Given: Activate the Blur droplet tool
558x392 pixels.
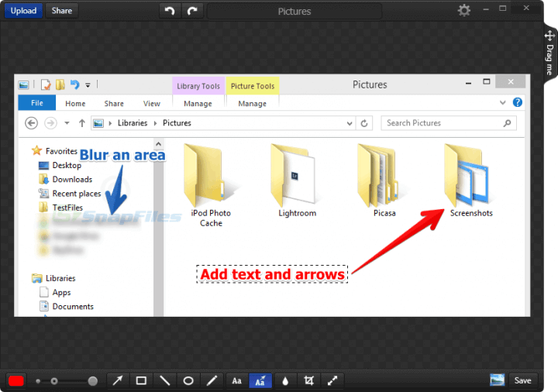Looking at the screenshot, I should 285,380.
